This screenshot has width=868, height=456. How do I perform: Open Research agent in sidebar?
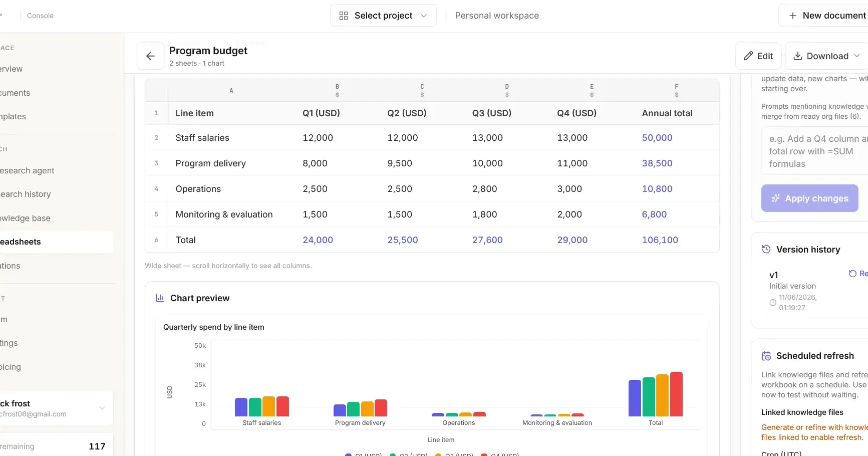click(x=27, y=171)
